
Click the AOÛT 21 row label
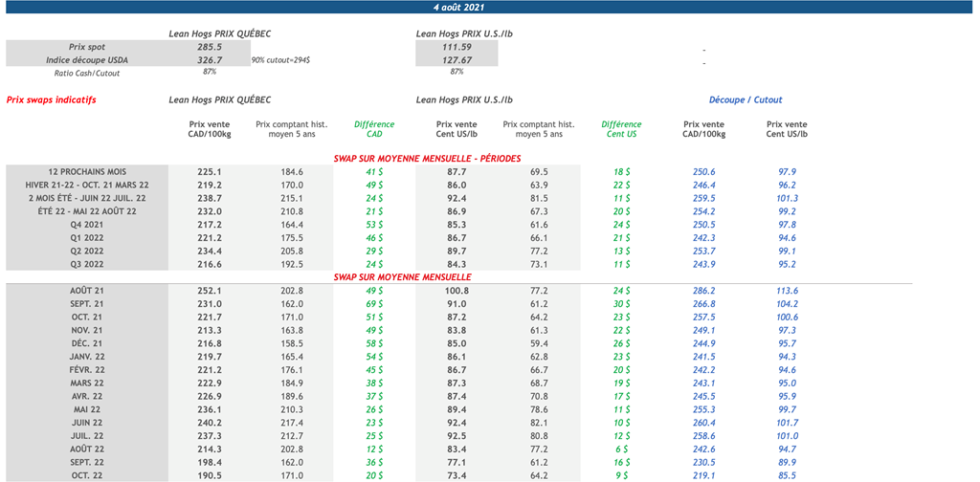point(87,290)
